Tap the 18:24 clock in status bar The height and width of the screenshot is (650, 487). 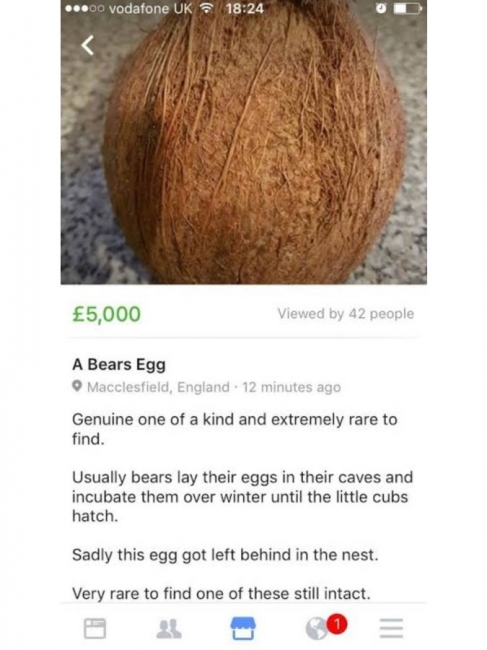(x=245, y=8)
